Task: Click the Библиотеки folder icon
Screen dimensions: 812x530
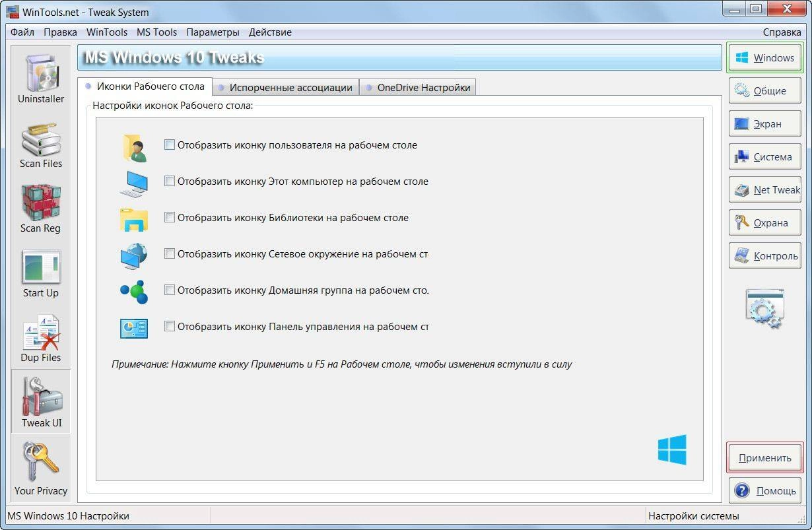Action: tap(134, 219)
